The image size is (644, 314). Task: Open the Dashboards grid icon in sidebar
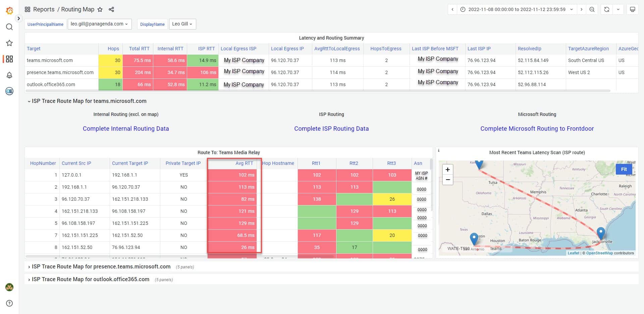tap(9, 59)
